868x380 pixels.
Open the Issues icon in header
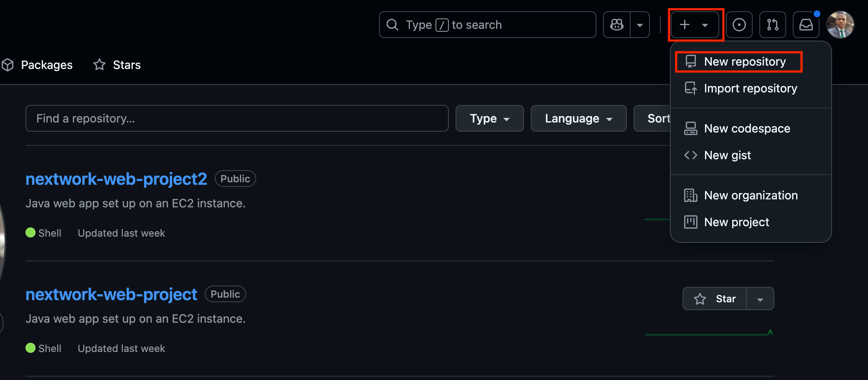pyautogui.click(x=739, y=25)
